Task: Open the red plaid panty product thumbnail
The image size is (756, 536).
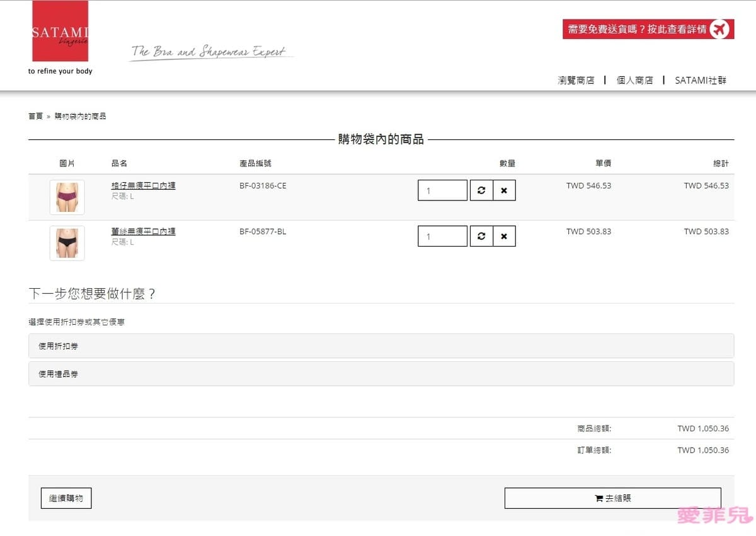Action: point(67,197)
